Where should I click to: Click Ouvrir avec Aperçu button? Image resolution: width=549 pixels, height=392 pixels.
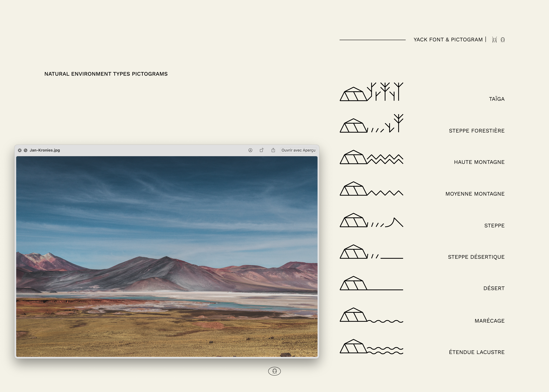coord(298,150)
